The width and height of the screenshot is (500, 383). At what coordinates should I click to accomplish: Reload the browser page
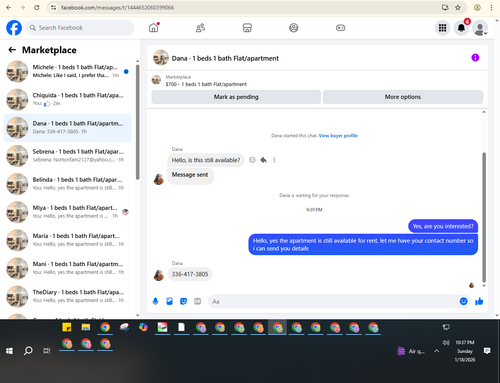coord(37,7)
